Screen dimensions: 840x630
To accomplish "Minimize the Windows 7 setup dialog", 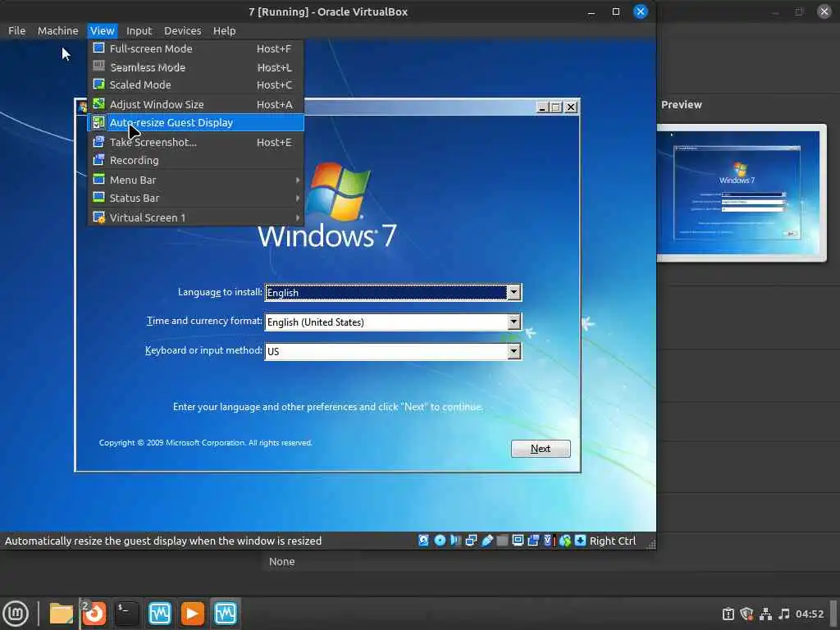I will pos(541,107).
